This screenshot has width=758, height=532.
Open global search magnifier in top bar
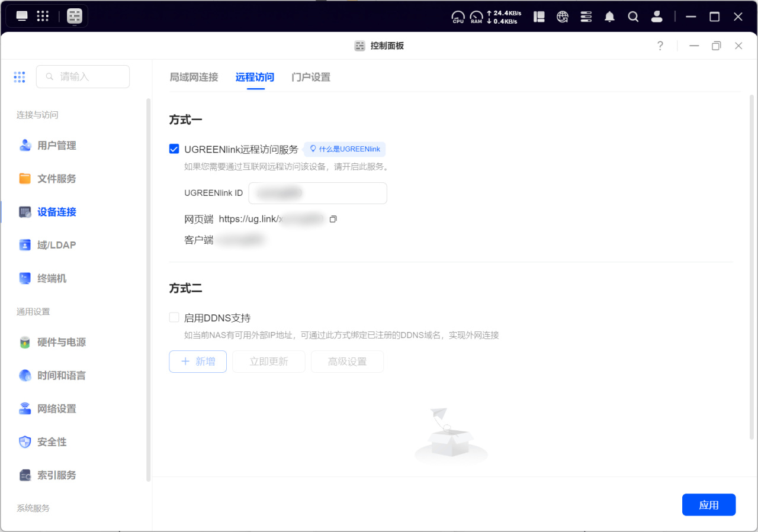(633, 17)
